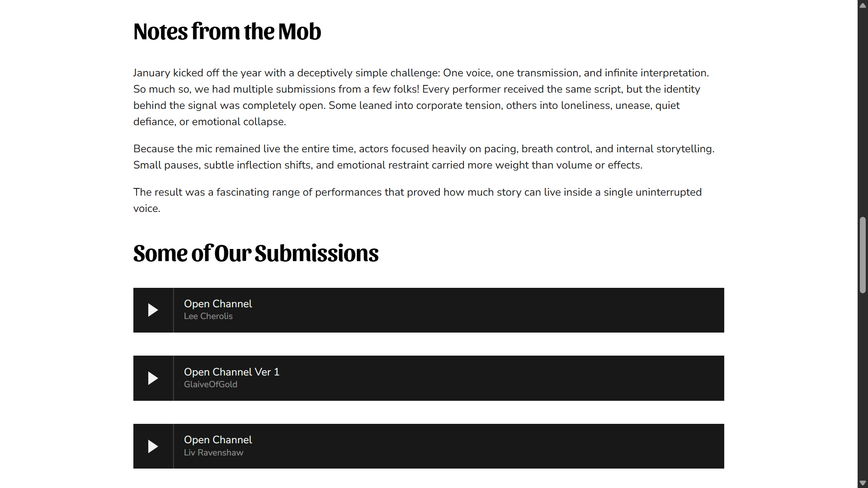Click the Lee Cherolis artist name

click(208, 316)
